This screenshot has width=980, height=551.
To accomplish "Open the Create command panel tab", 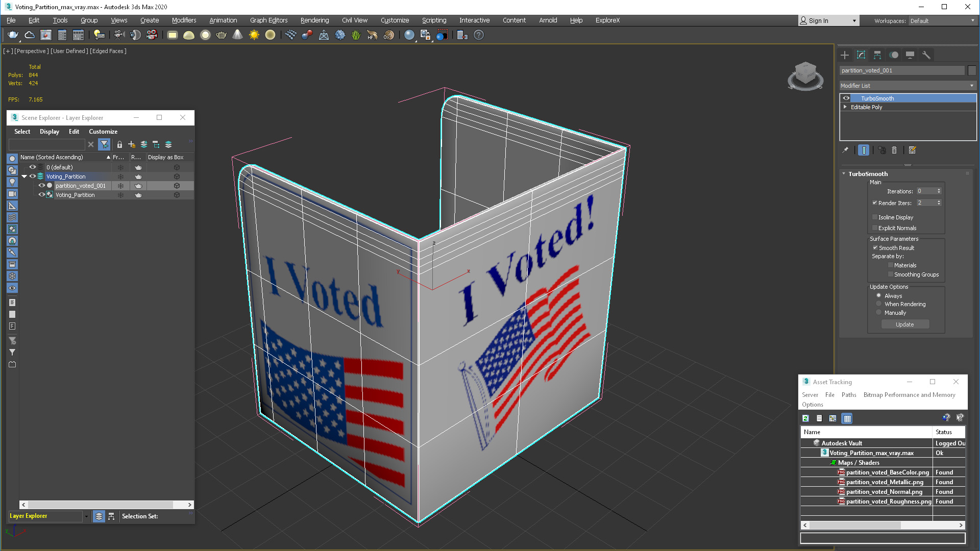I will pyautogui.click(x=845, y=55).
